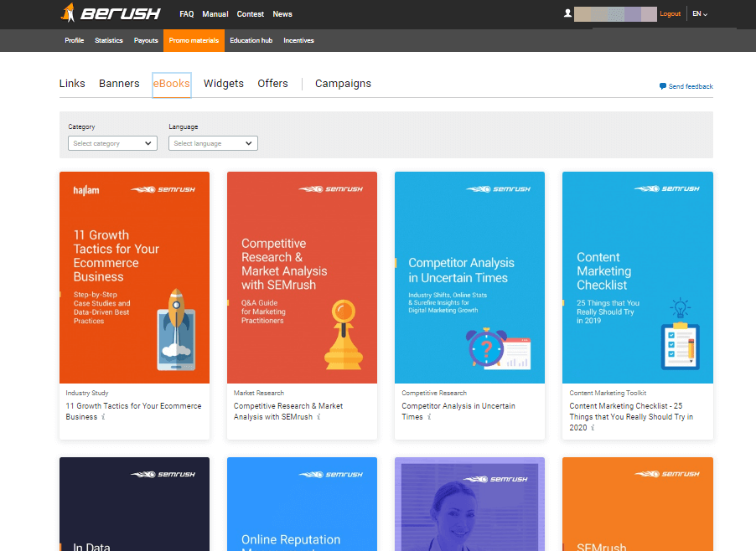Click the Send feedback speech bubble icon
Viewport: 756px width, 551px height.
(x=662, y=86)
